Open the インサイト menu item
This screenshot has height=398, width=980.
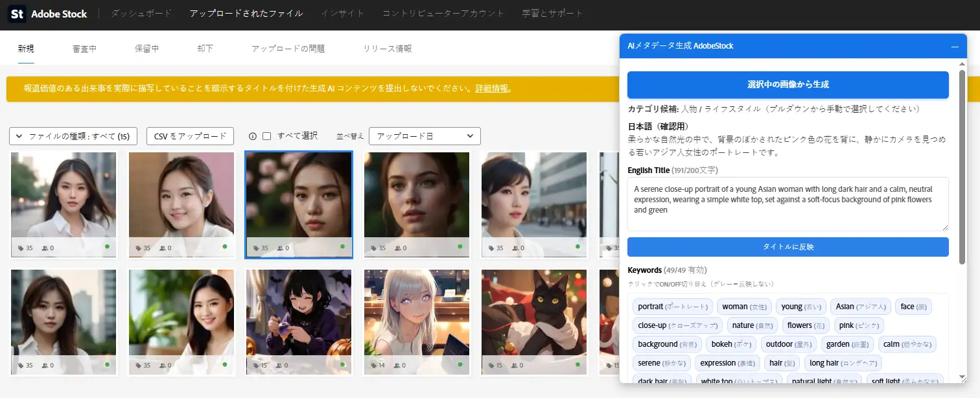[x=342, y=14]
